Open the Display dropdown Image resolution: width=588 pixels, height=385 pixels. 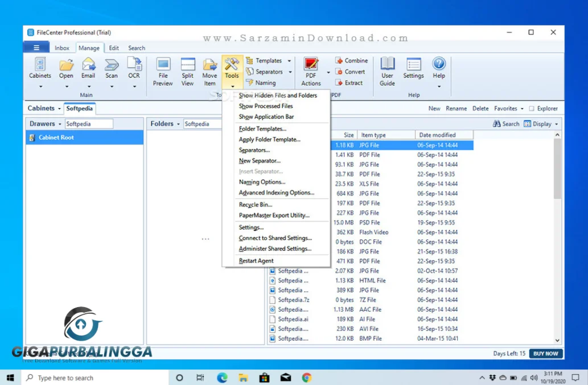tap(541, 124)
